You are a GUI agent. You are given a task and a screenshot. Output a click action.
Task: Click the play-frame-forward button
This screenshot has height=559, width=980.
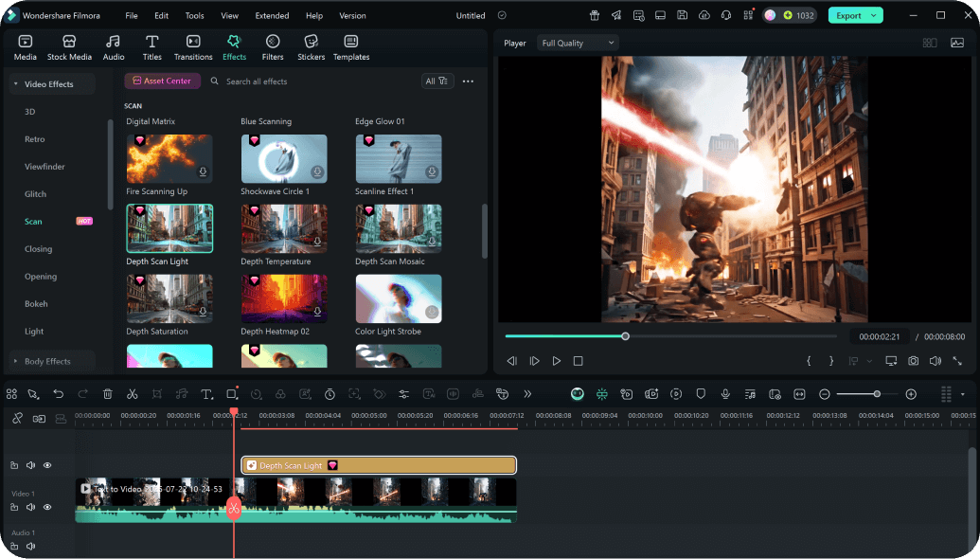point(534,361)
